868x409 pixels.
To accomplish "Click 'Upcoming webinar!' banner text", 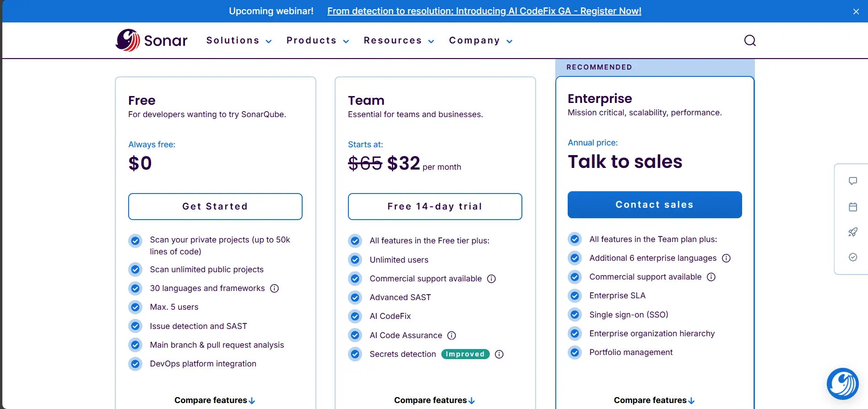I will tap(271, 11).
